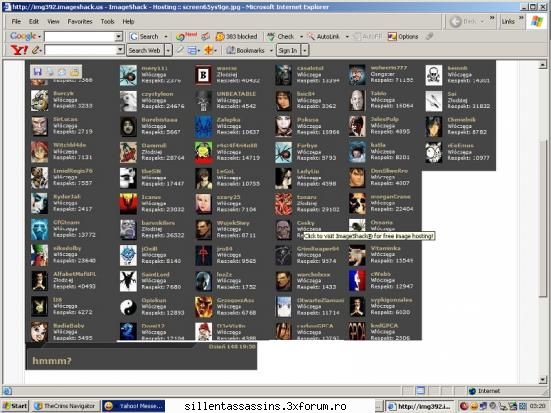Open the Tools menu

pyautogui.click(x=107, y=21)
